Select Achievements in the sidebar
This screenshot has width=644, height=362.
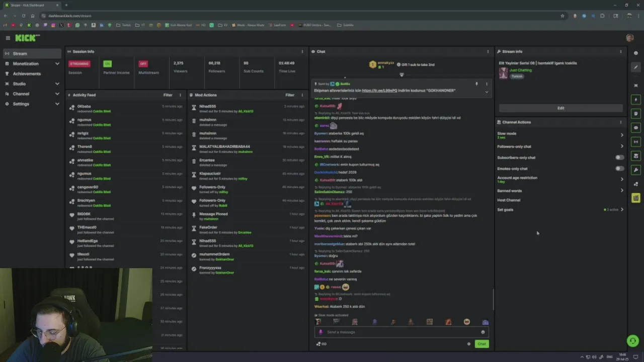pos(32,73)
